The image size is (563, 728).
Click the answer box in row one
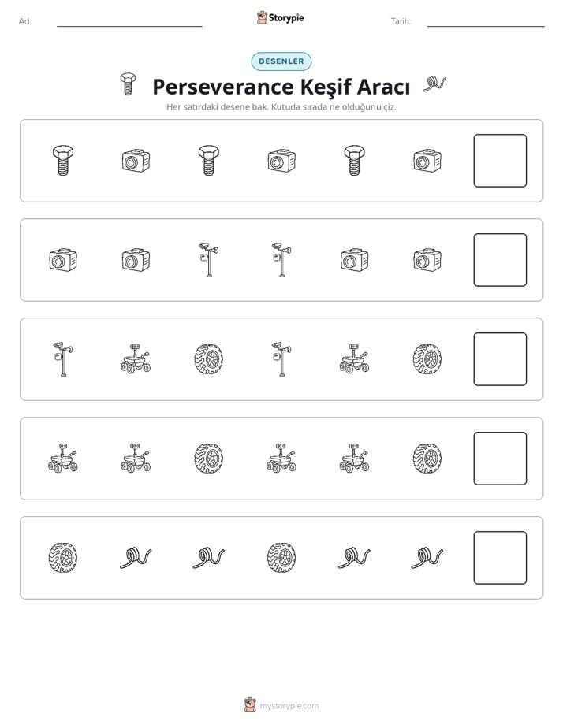point(500,161)
